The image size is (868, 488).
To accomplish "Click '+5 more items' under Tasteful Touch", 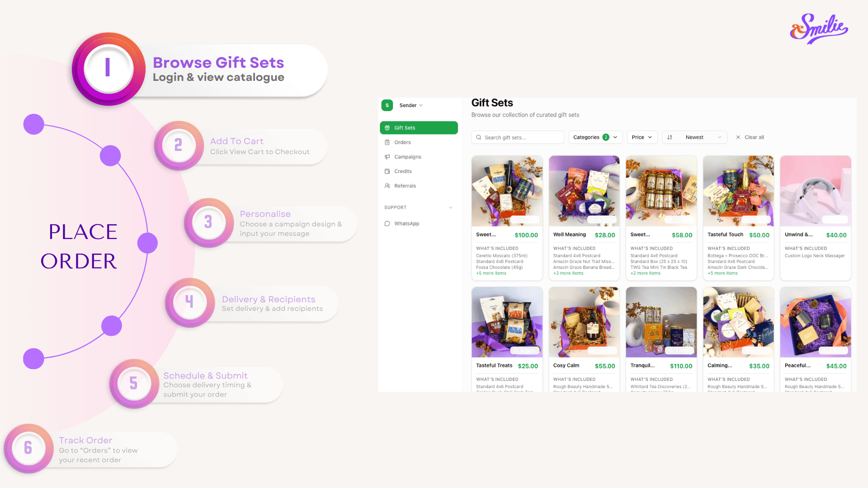I will click(x=722, y=273).
